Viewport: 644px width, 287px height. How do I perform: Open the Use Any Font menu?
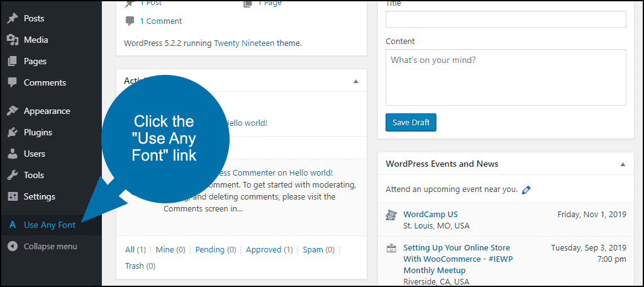(49, 225)
